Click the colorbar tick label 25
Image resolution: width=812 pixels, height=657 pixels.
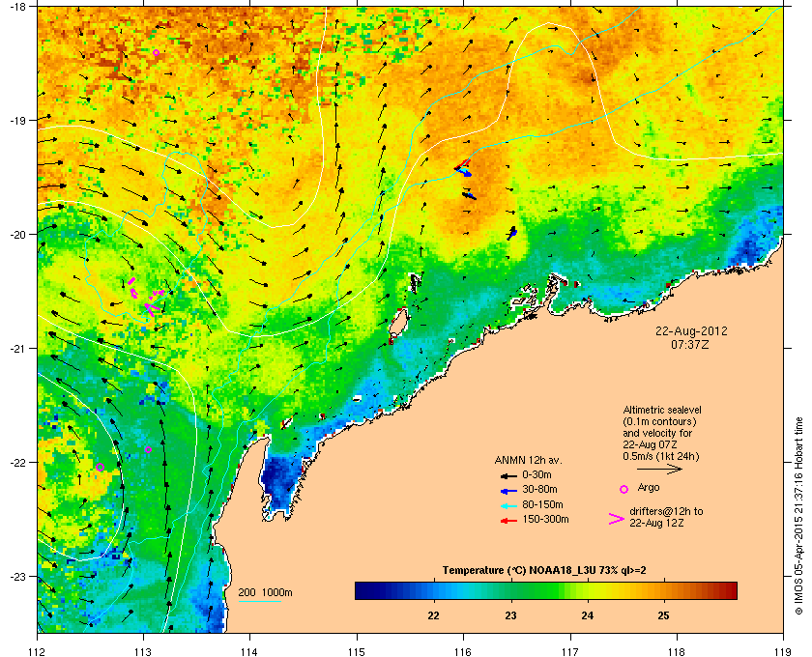[663, 615]
